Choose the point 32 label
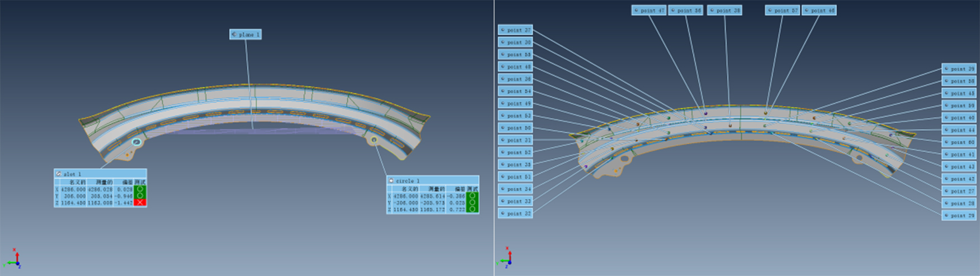 (x=515, y=213)
